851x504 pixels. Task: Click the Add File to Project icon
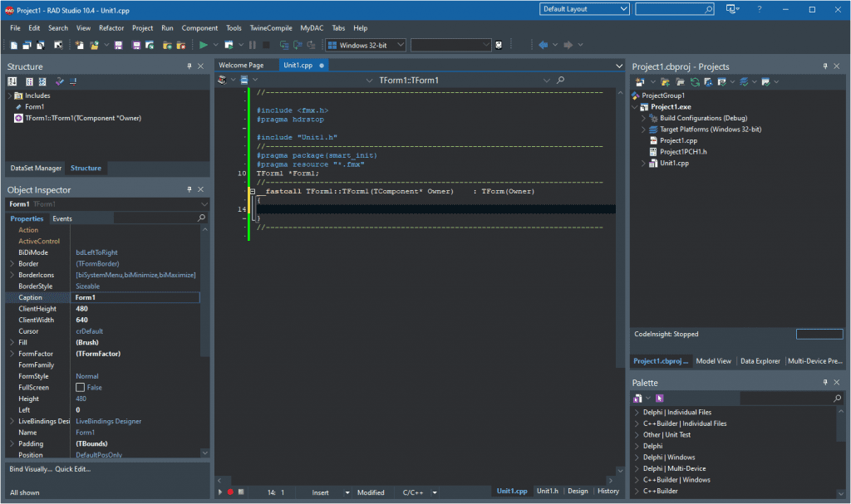pos(167,45)
